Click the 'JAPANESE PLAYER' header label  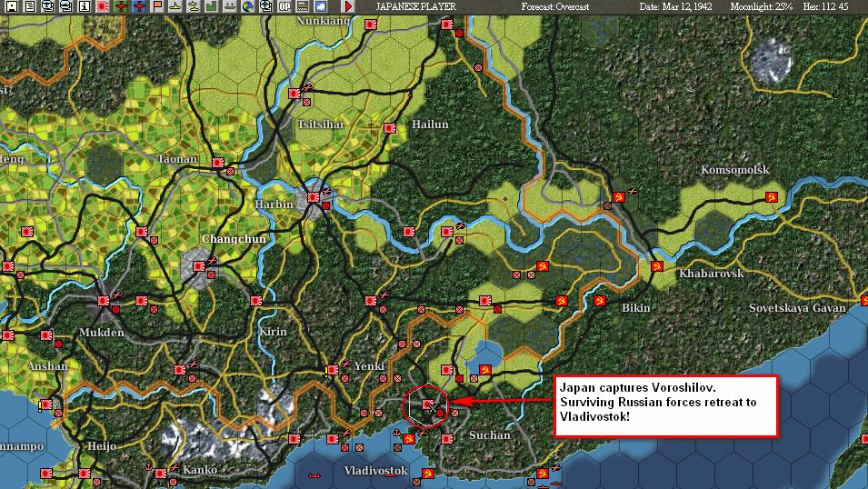415,6
